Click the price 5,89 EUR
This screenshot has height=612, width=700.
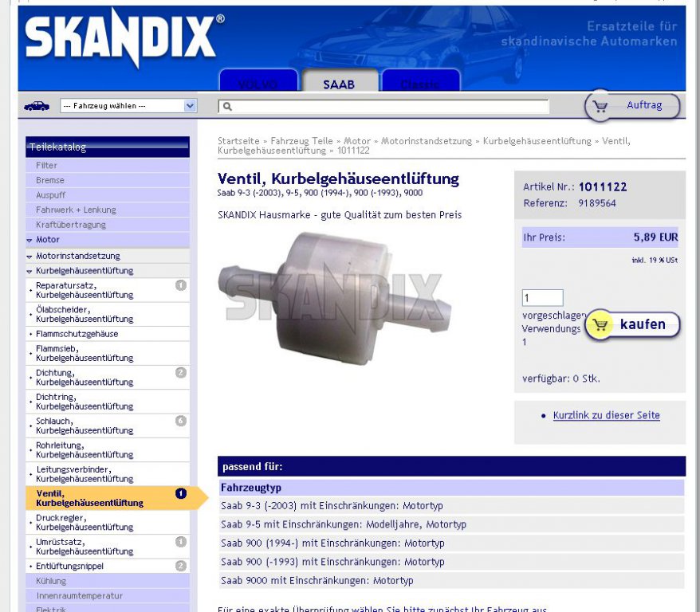[656, 237]
